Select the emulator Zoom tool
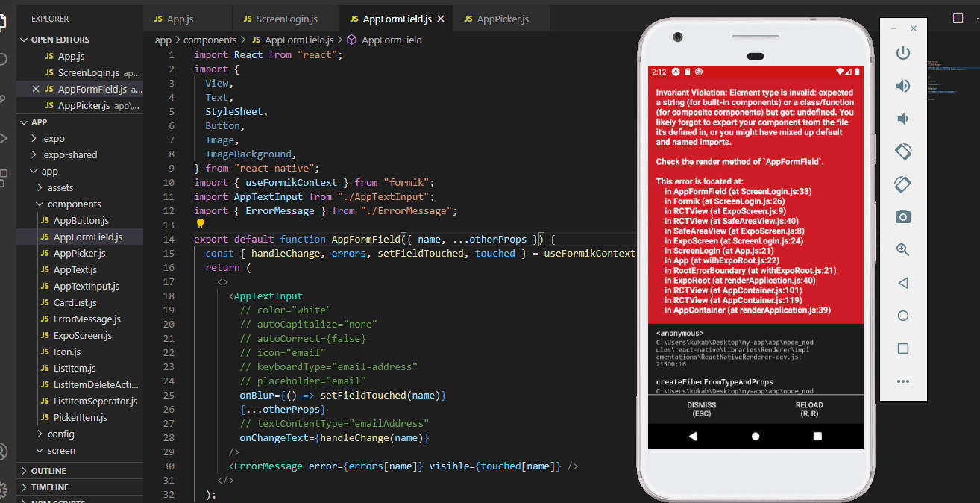The height and width of the screenshot is (503, 980). point(902,250)
